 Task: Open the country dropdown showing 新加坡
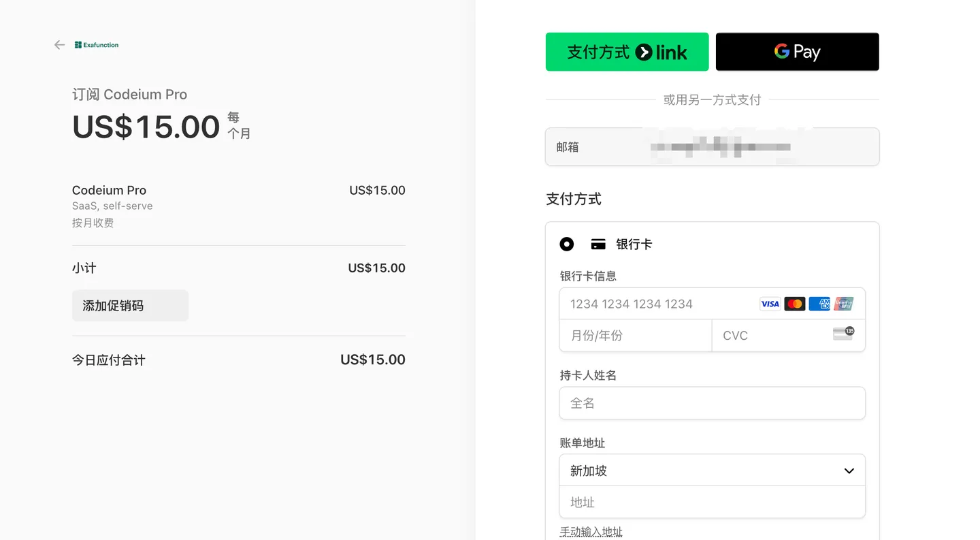click(712, 470)
